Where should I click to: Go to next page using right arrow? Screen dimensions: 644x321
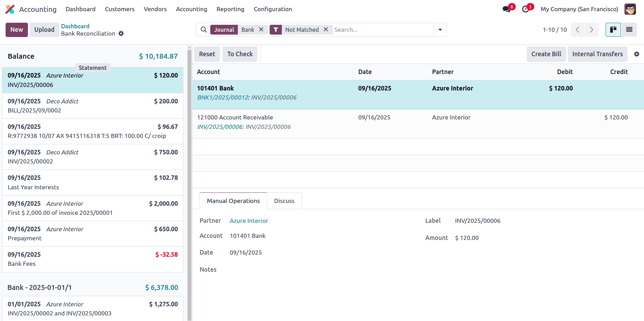click(591, 30)
